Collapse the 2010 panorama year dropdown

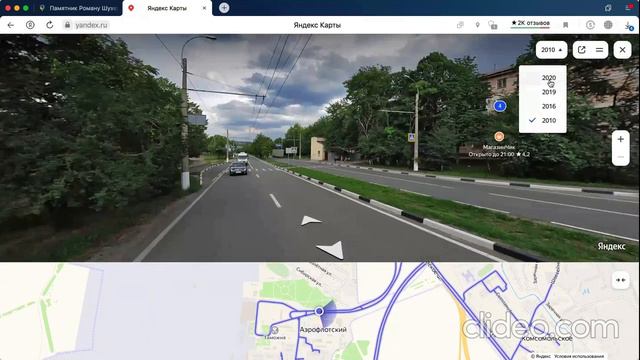tap(551, 50)
